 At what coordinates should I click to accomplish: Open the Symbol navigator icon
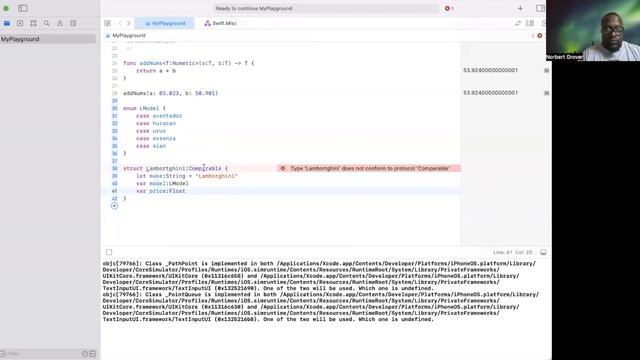point(33,23)
